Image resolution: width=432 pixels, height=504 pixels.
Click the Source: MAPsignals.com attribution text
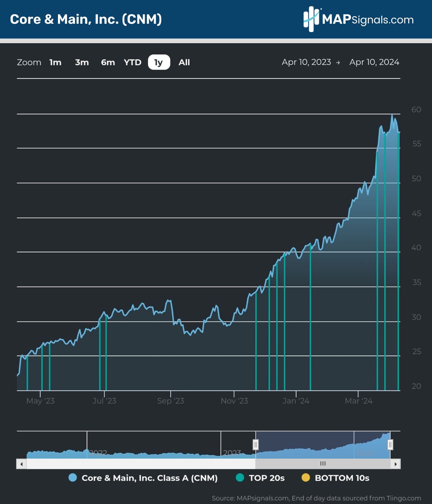[316, 498]
